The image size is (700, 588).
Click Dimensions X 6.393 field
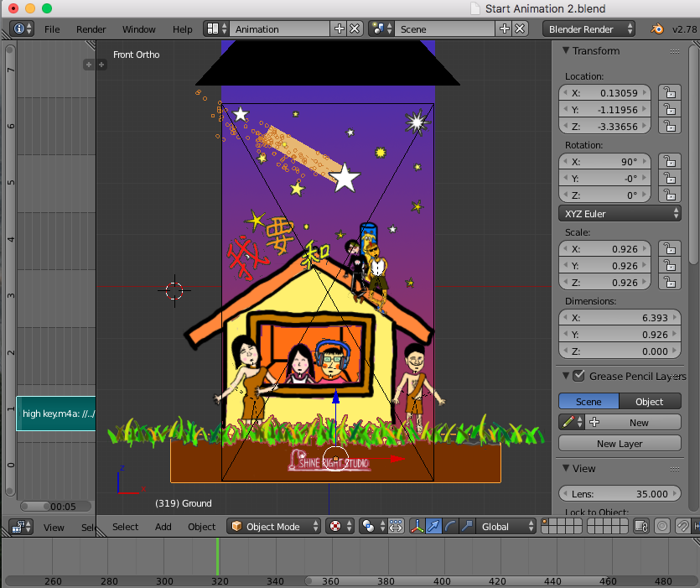620,318
